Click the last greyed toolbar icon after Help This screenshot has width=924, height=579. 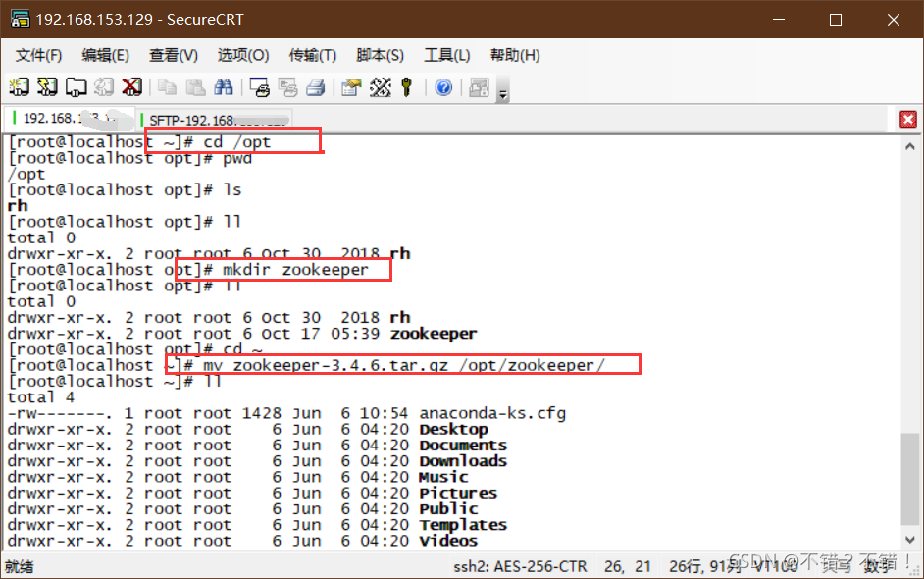(479, 87)
